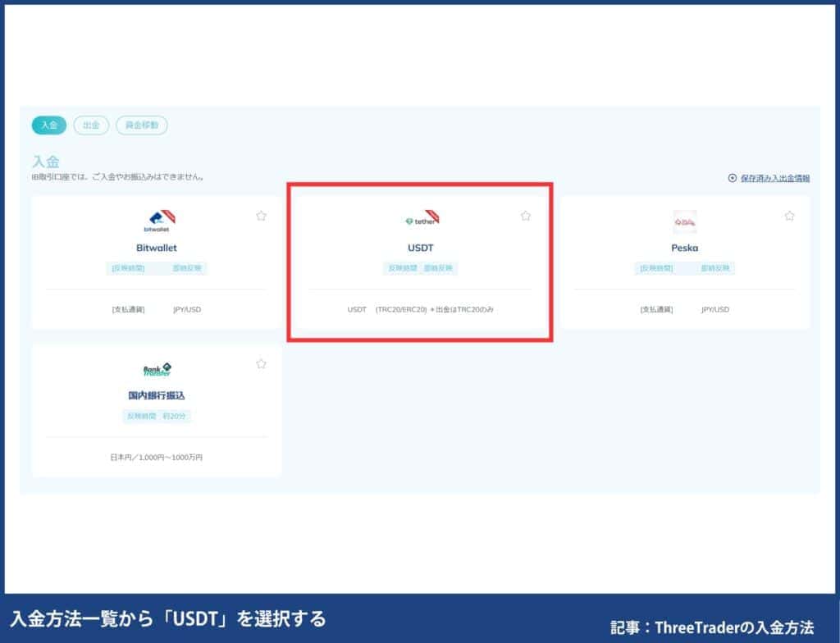Click the Bank Transfer logo above 国内銀行振込
This screenshot has width=840, height=643.
pyautogui.click(x=157, y=369)
